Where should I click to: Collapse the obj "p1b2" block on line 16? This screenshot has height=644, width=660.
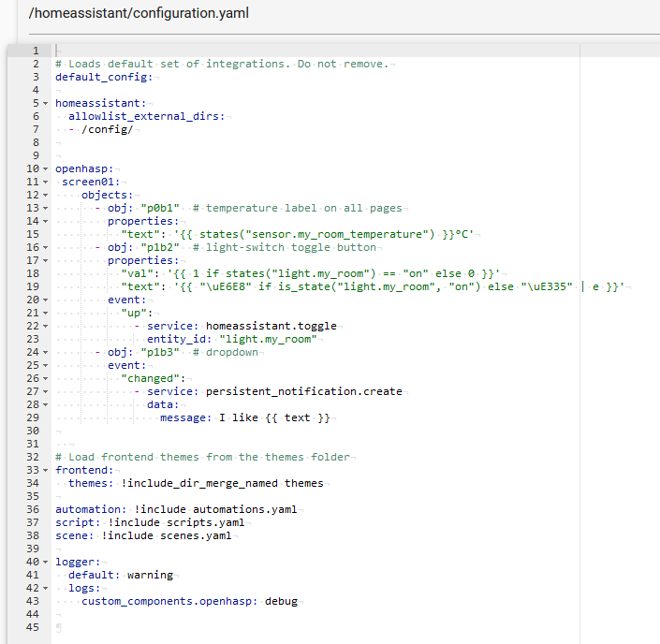(x=45, y=247)
